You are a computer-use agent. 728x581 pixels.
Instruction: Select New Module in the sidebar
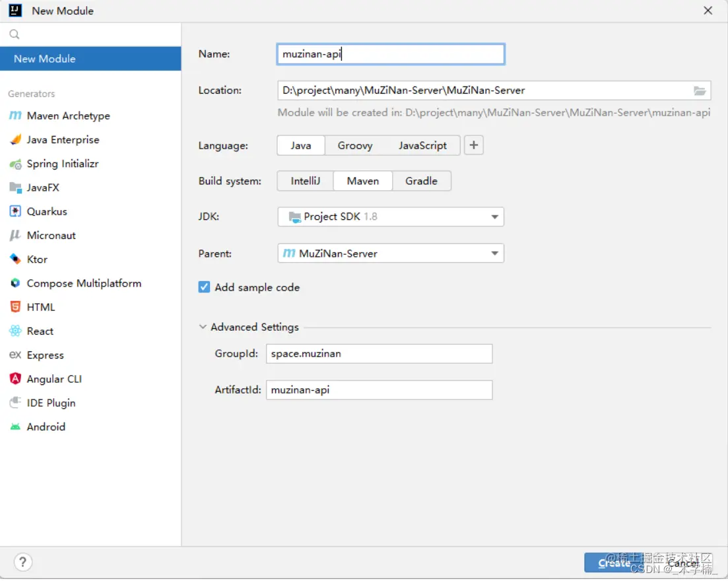90,59
